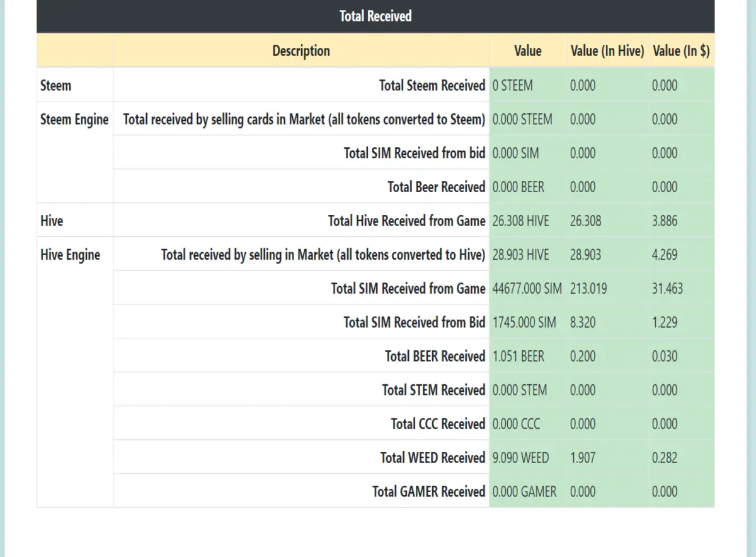Select Total GAMER Received description
This screenshot has height=557, width=756.
tap(429, 492)
